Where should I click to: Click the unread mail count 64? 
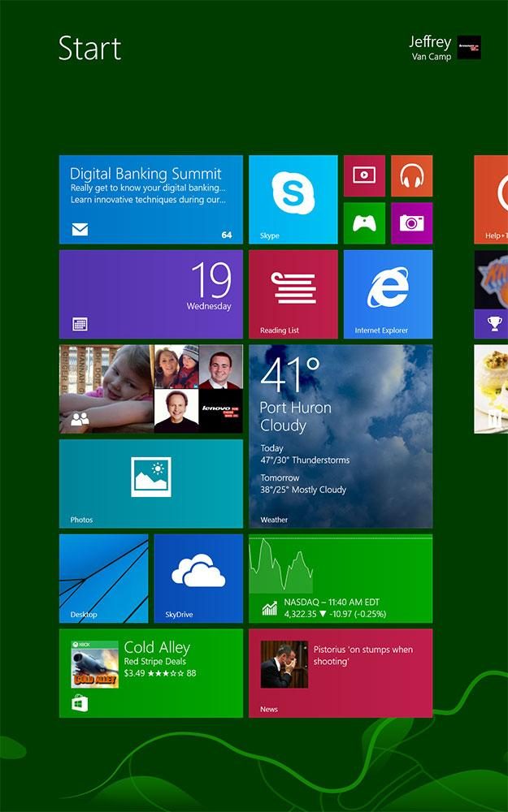[227, 235]
